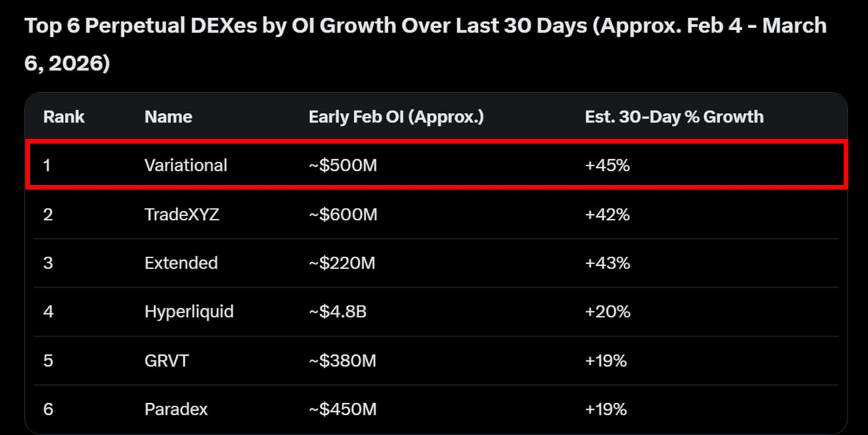Click the Est. 30-Day % Growth header
Image resolution: width=868 pixels, height=435 pixels.
(674, 117)
